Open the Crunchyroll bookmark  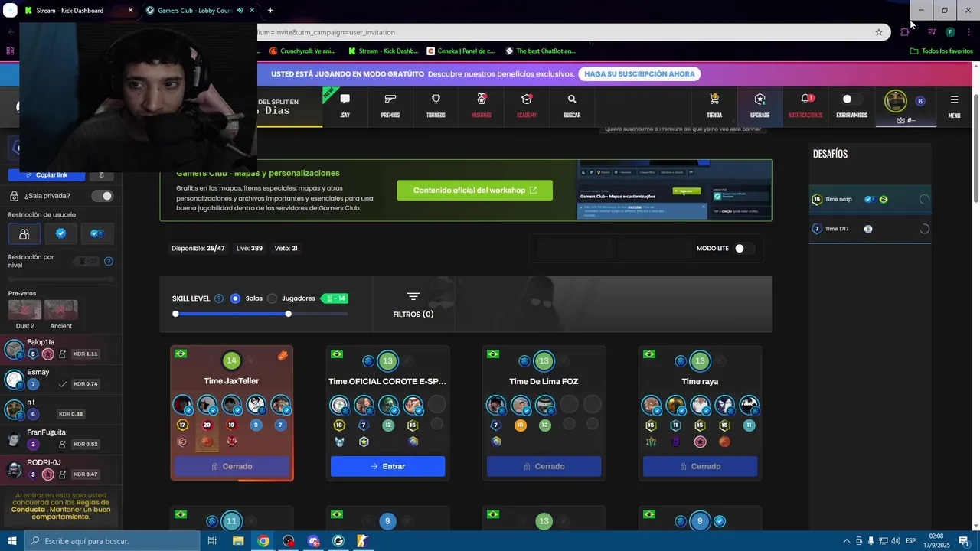(302, 51)
